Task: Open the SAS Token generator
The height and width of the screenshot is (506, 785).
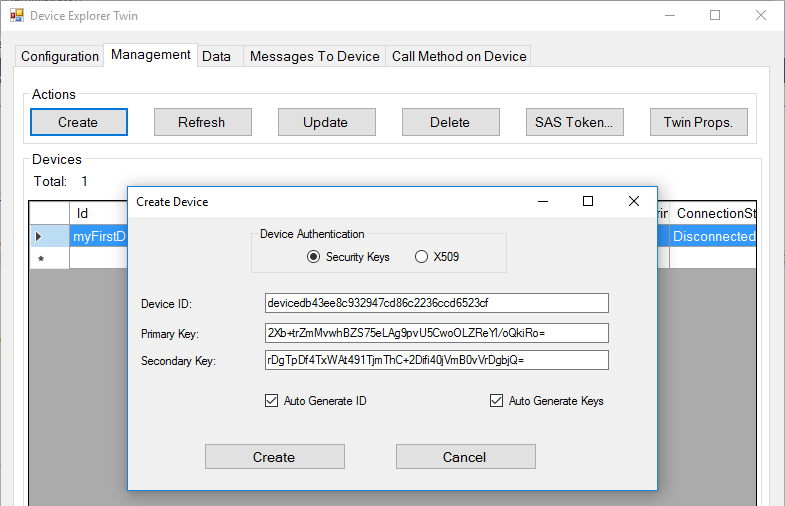Action: (574, 122)
